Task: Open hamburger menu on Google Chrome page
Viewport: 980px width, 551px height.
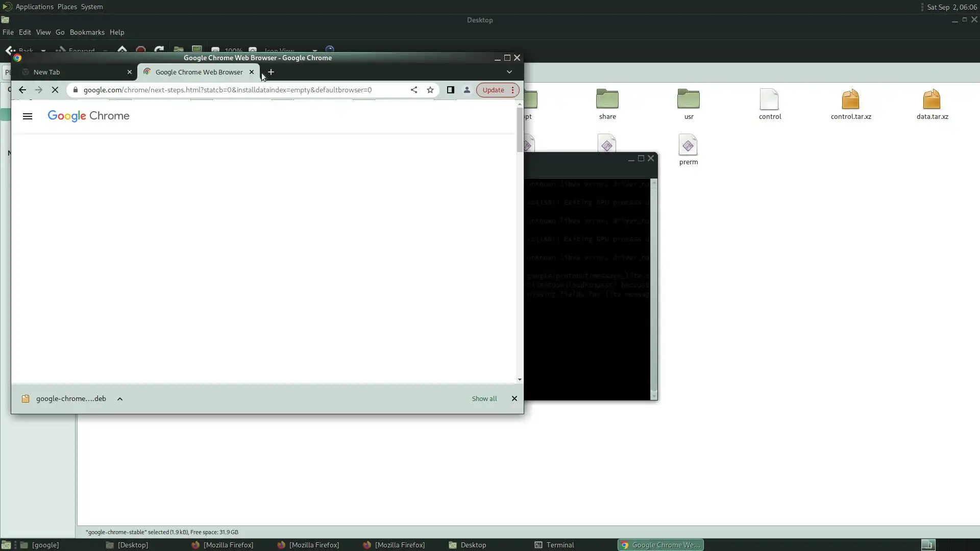Action: tap(28, 116)
